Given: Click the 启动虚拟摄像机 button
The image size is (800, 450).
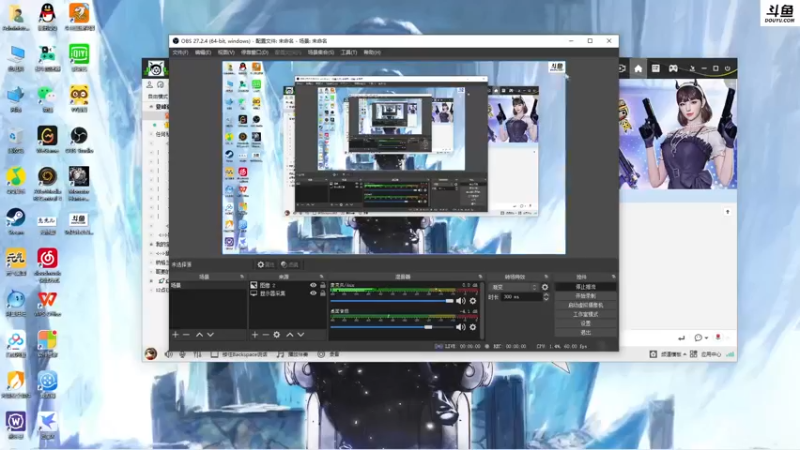Looking at the screenshot, I should click(586, 306).
